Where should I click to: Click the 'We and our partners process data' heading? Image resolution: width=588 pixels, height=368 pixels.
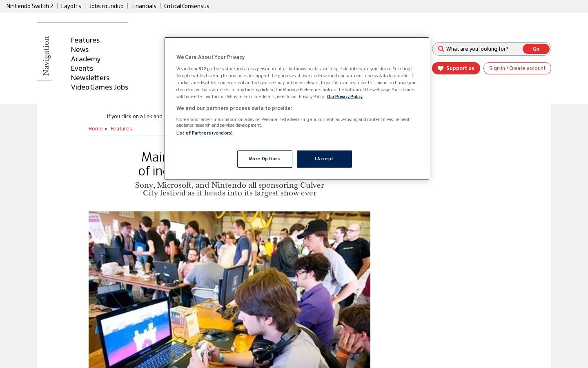234,108
